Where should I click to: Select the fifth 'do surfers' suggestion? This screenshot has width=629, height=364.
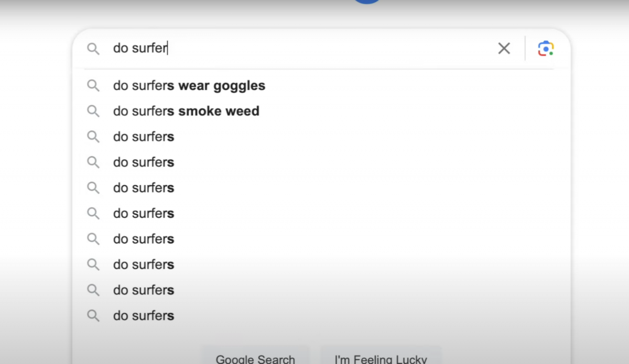click(143, 187)
